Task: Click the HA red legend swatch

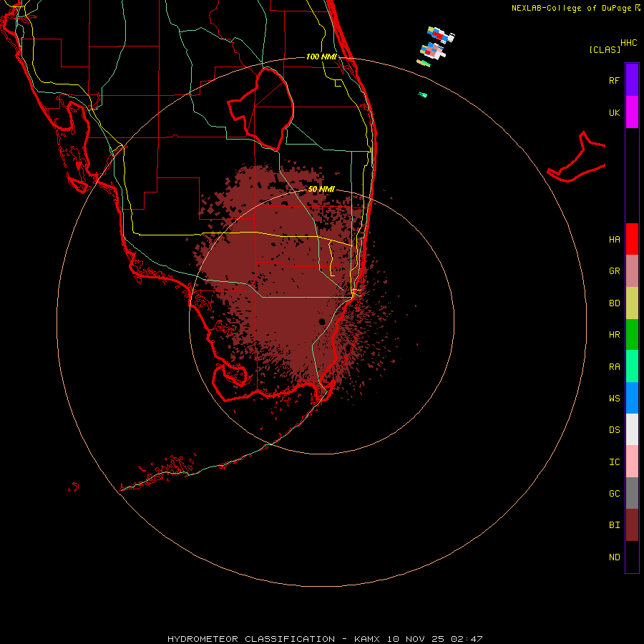Action: coord(632,239)
